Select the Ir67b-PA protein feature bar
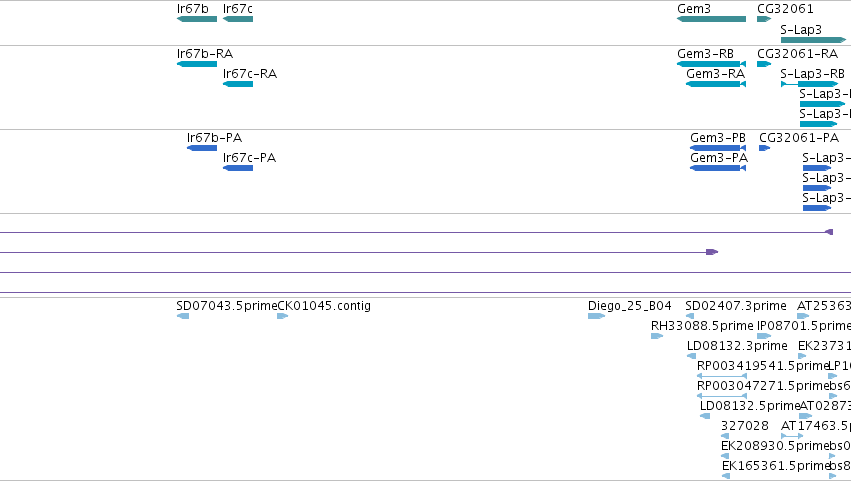This screenshot has width=851, height=481. [202, 148]
